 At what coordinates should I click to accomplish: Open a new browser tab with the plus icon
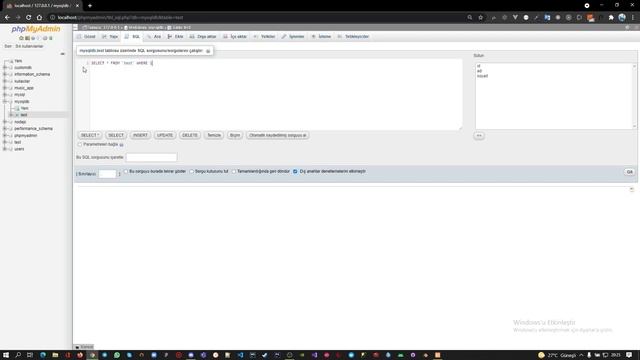pos(90,6)
